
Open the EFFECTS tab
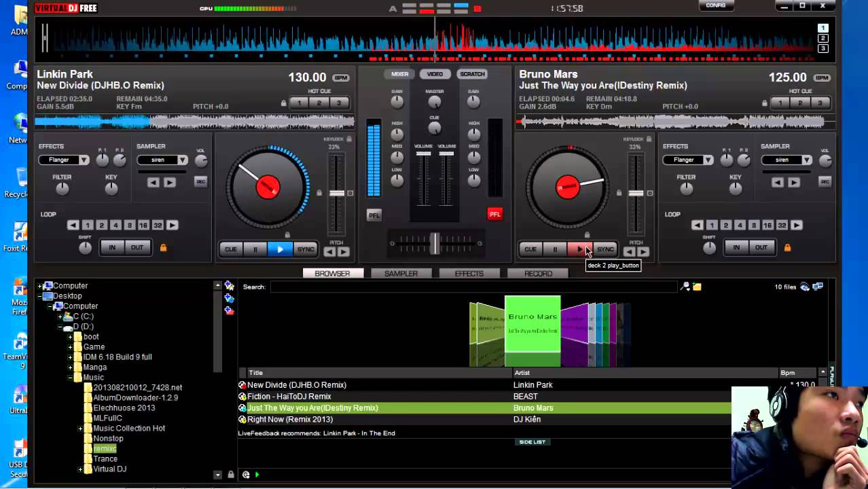click(x=469, y=273)
